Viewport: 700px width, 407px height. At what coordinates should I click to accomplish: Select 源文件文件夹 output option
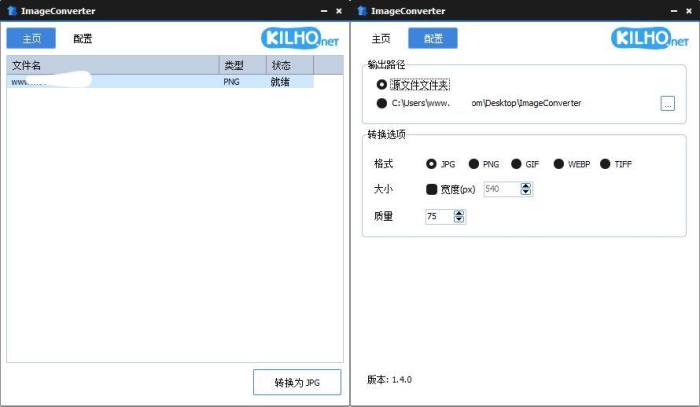point(381,84)
